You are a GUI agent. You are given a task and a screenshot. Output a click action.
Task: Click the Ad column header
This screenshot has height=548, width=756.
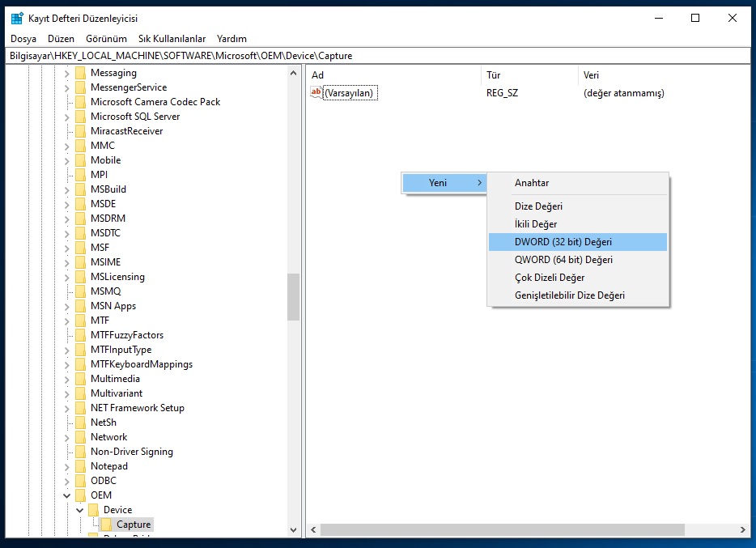tap(318, 75)
